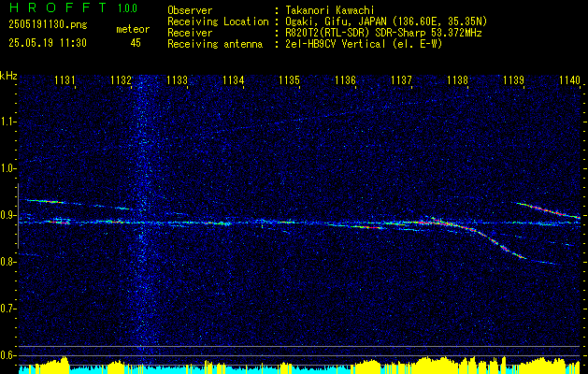
Task: Click the meteor label
Action: click(133, 29)
